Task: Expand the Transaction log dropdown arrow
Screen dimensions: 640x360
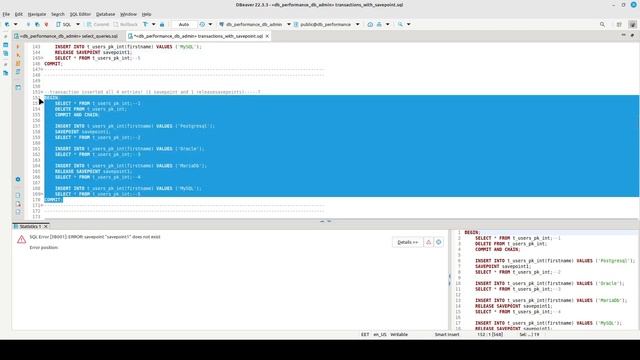Action: click(210, 24)
